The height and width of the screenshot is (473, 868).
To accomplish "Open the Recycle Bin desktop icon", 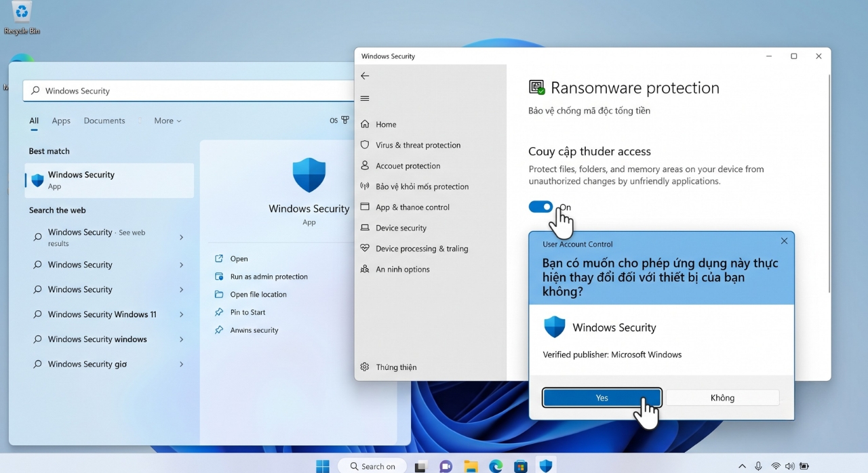I will [22, 17].
